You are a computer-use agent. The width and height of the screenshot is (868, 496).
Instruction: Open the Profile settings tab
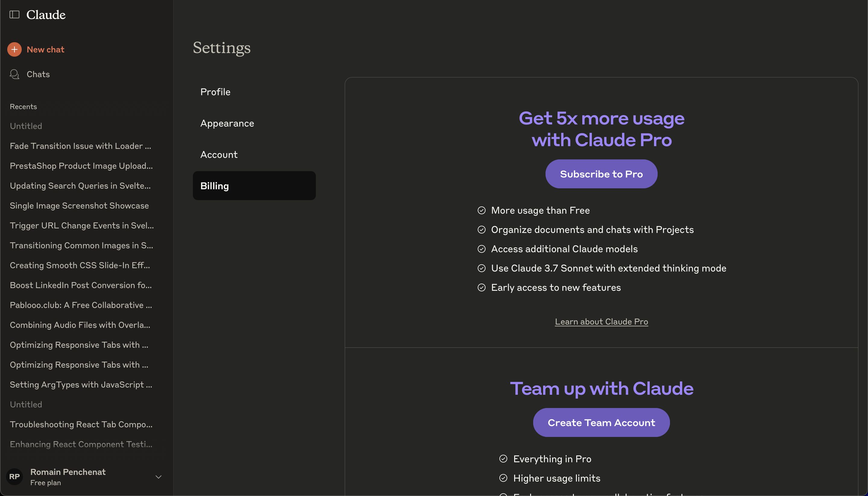pyautogui.click(x=215, y=92)
